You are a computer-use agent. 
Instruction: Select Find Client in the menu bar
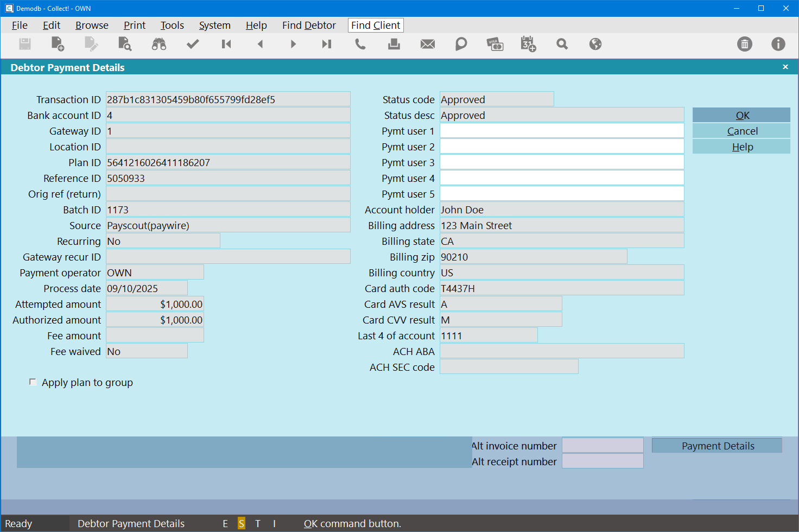tap(376, 26)
